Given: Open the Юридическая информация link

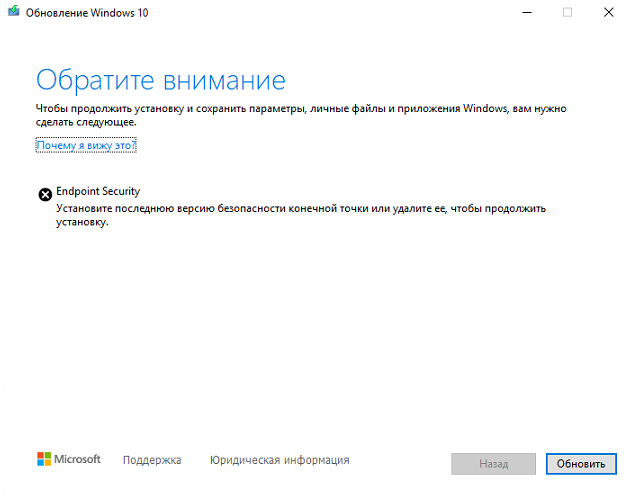Looking at the screenshot, I should tap(280, 460).
